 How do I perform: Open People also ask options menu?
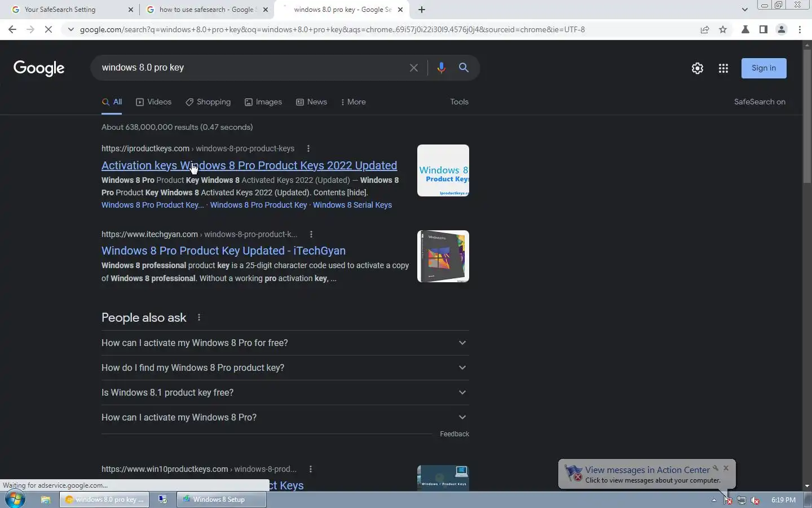pos(199,318)
